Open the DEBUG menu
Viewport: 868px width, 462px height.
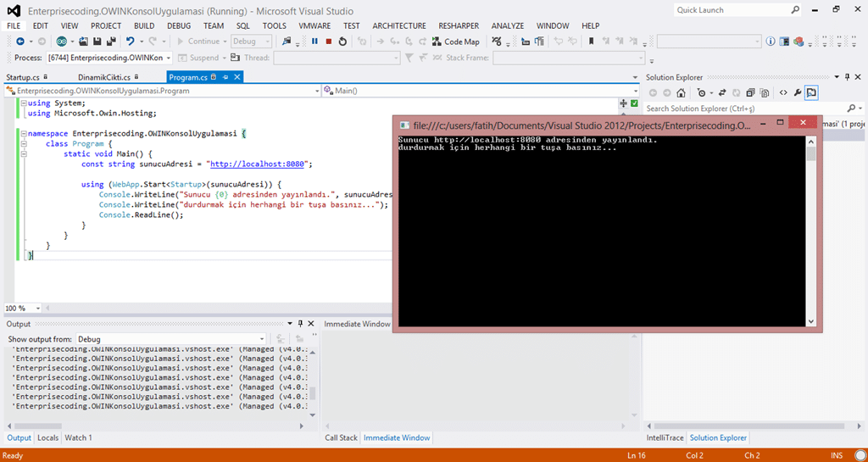point(179,25)
